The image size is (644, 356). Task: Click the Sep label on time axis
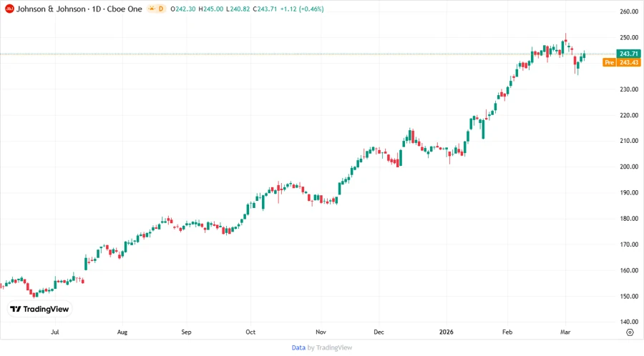point(186,332)
